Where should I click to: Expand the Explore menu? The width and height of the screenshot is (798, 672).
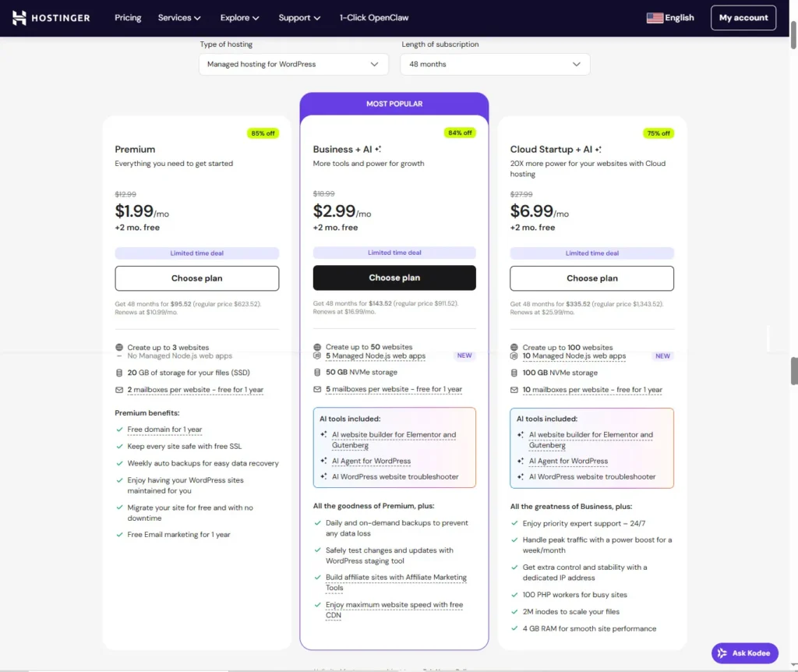pos(240,18)
